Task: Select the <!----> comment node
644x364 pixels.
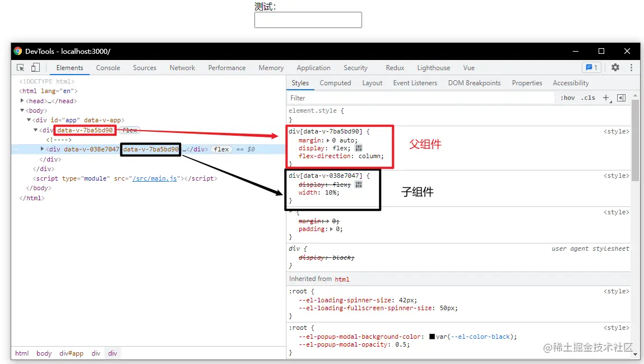Action: pyautogui.click(x=59, y=140)
